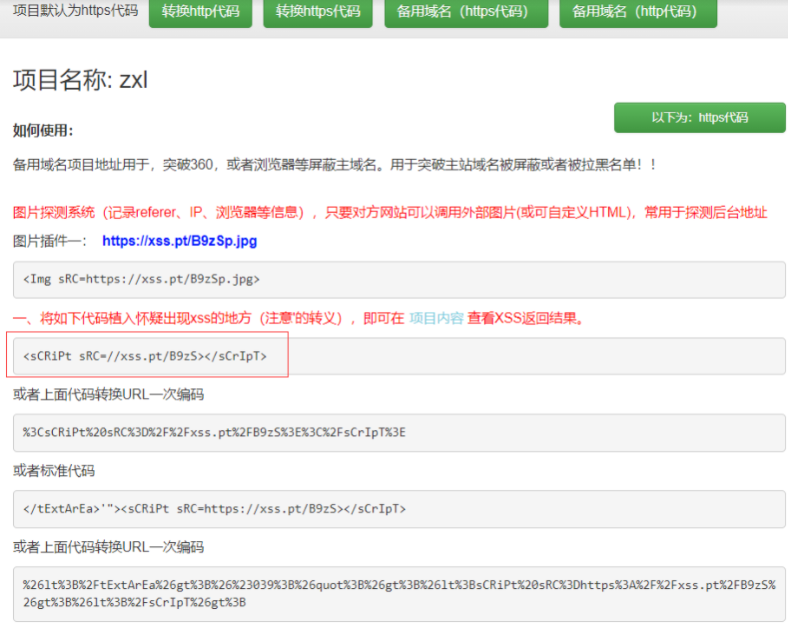Click 或者上面代码转换URL一次编码 above standard code

(109, 394)
